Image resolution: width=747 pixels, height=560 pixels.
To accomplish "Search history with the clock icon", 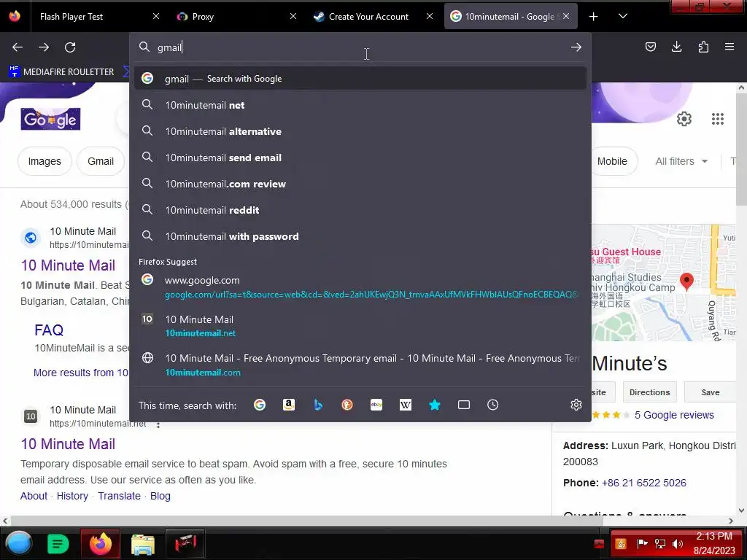I will [x=492, y=405].
